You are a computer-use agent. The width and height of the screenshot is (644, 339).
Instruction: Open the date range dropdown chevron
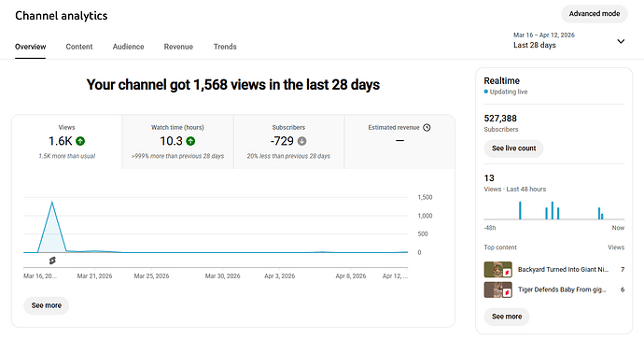coord(621,41)
